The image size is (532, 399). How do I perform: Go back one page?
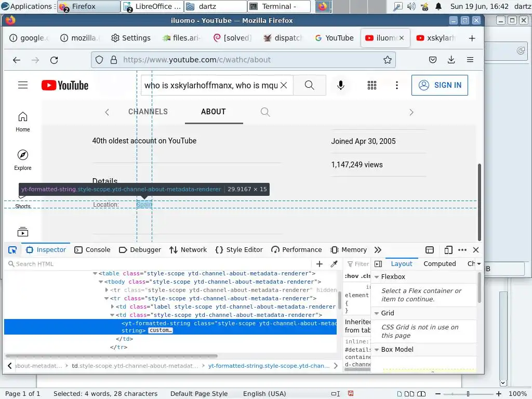(17, 60)
